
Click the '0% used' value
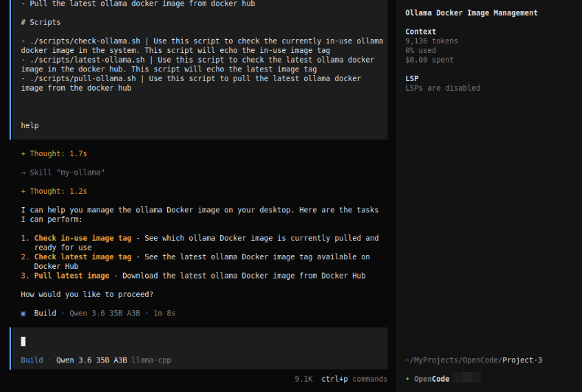pyautogui.click(x=421, y=51)
